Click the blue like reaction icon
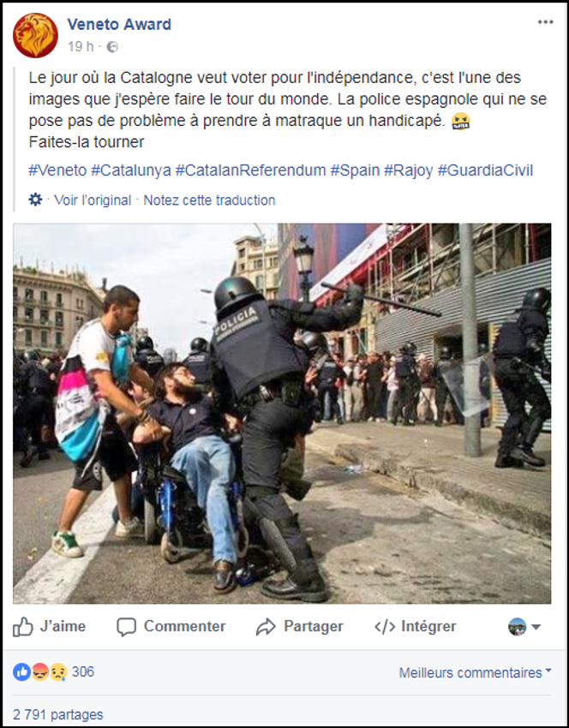The height and width of the screenshot is (728, 569). coord(21,671)
